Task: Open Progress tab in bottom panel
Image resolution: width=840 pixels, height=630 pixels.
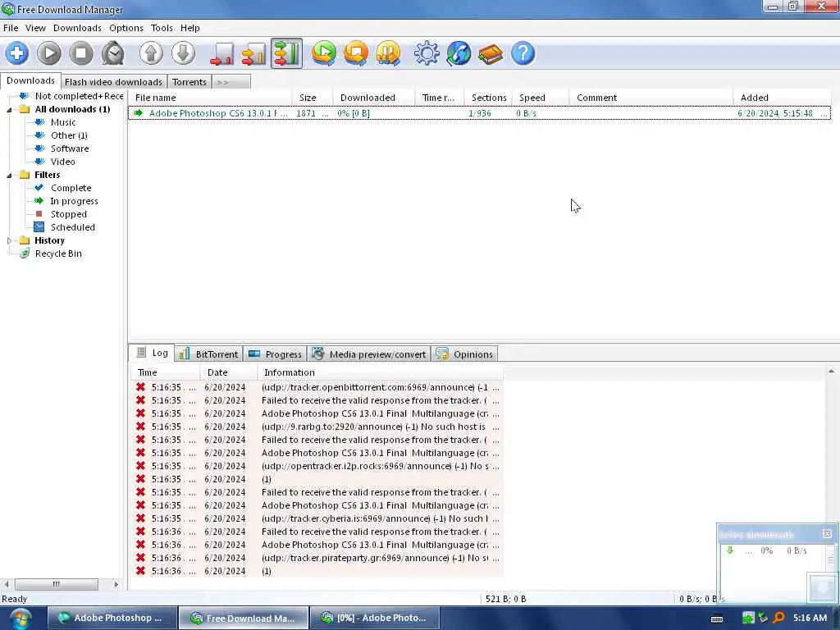Action: (276, 354)
